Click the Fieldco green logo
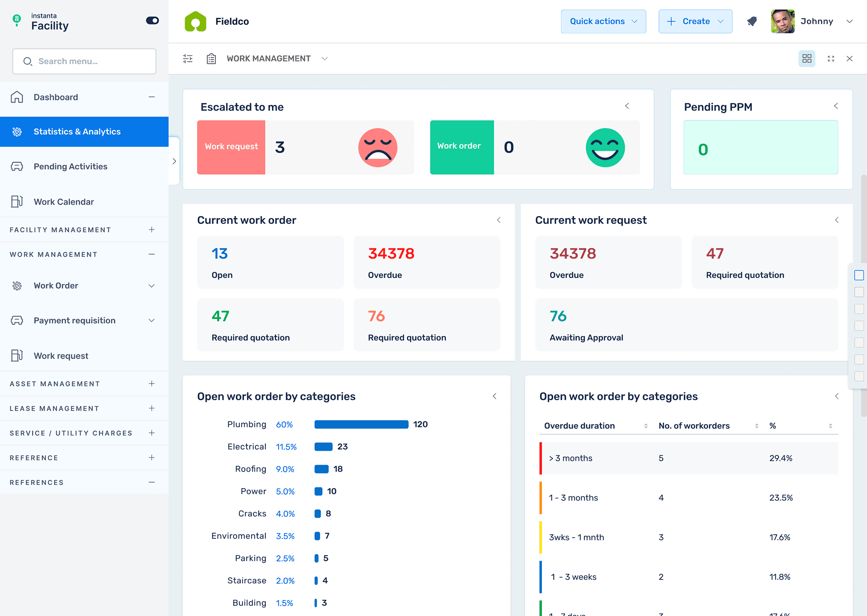 tap(196, 22)
